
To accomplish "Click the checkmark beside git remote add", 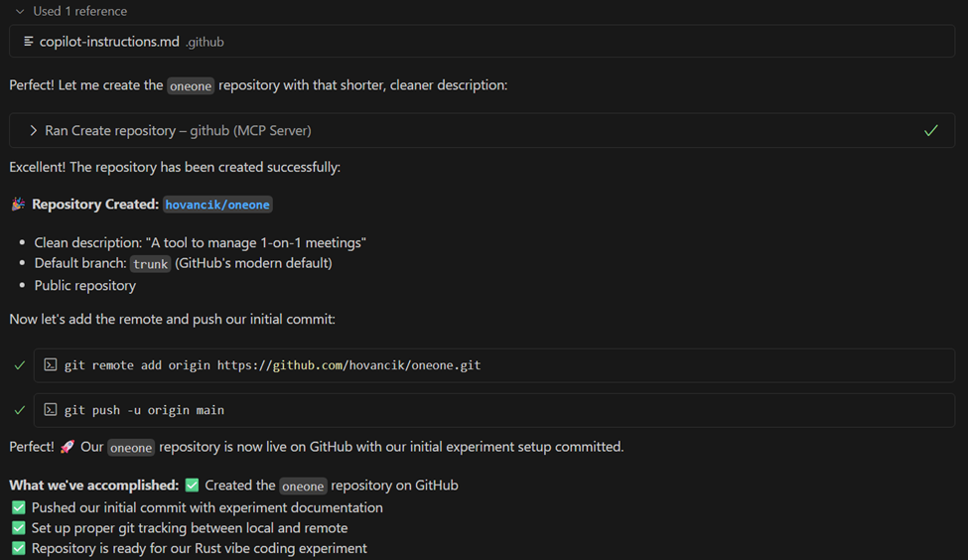I will click(19, 365).
